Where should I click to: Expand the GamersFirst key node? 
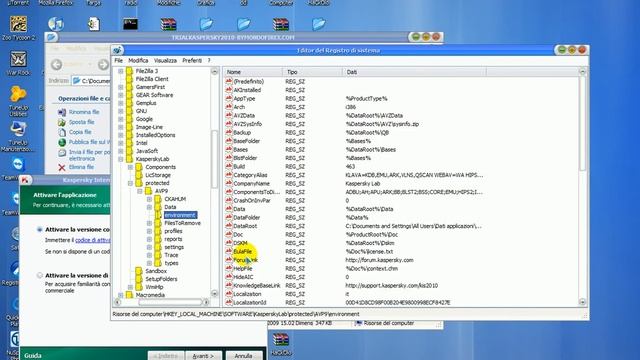click(x=121, y=87)
